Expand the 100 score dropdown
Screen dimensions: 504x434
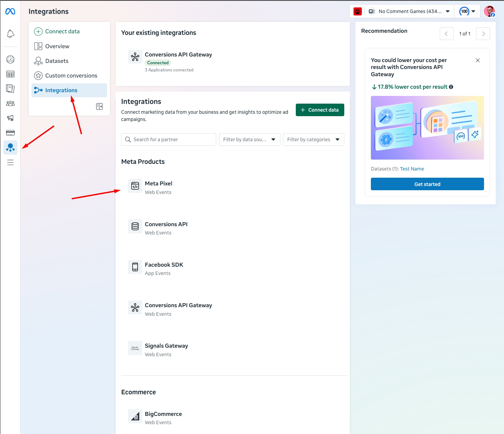pos(467,11)
